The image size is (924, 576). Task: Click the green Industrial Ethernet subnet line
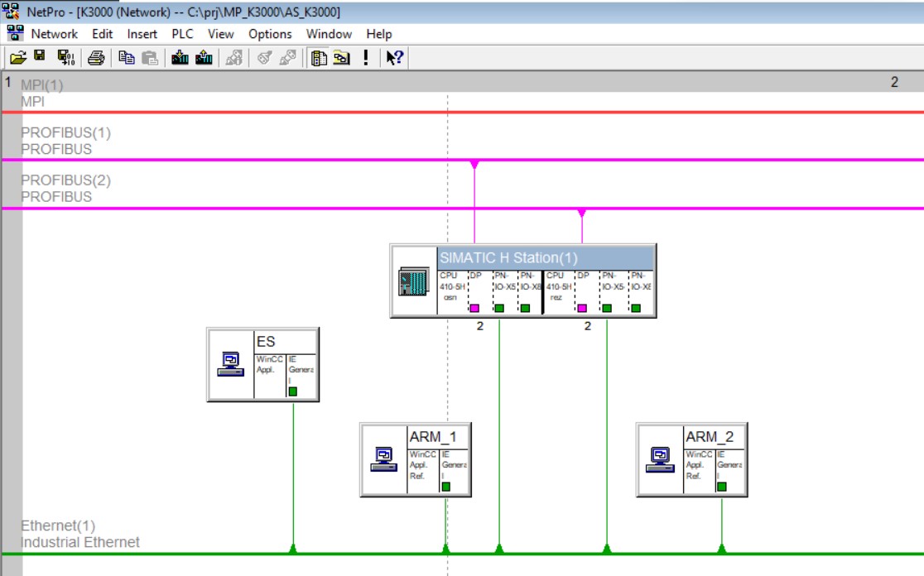pos(462,554)
